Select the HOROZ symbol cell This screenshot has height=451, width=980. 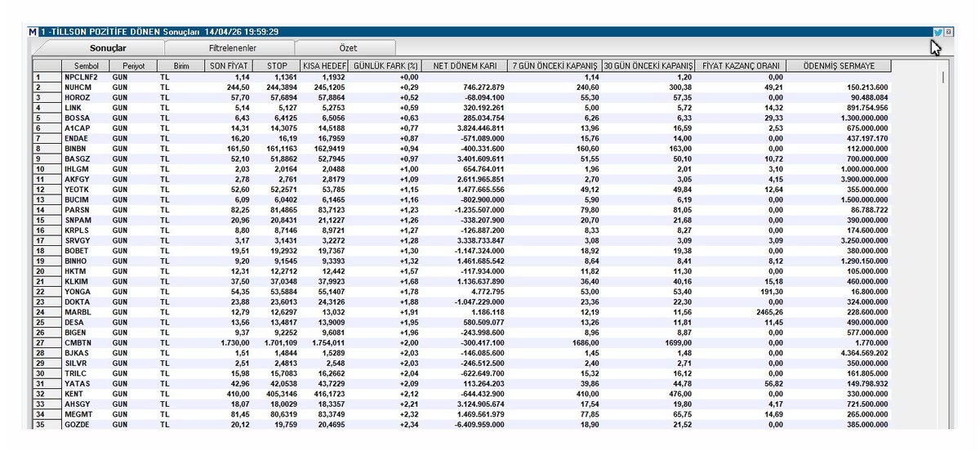[x=86, y=97]
